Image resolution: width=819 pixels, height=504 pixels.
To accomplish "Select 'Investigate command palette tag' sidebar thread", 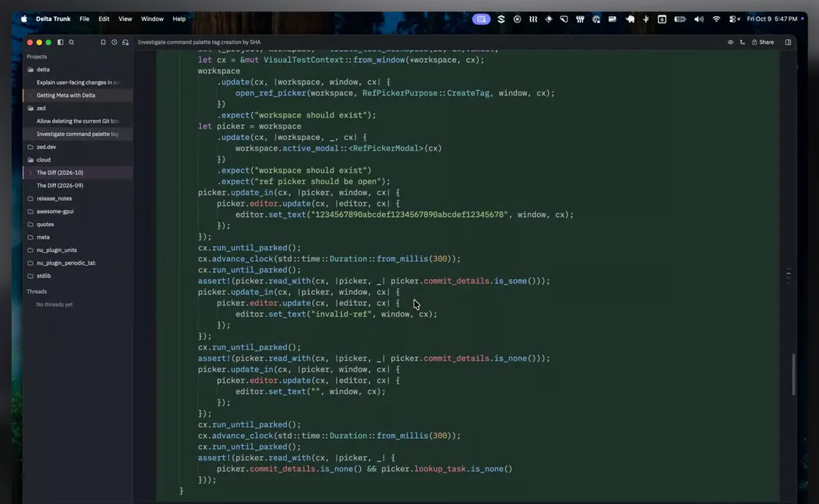I will (78, 134).
